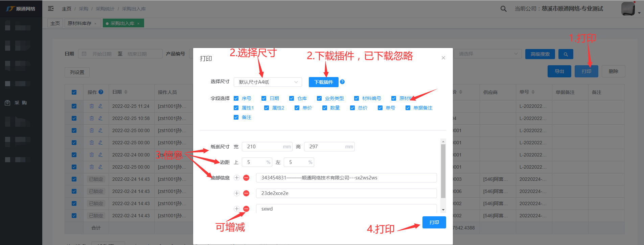This screenshot has width=644, height=245.
Task: Click the plus icon beside the 23de2xce2e field
Action: coord(237,193)
